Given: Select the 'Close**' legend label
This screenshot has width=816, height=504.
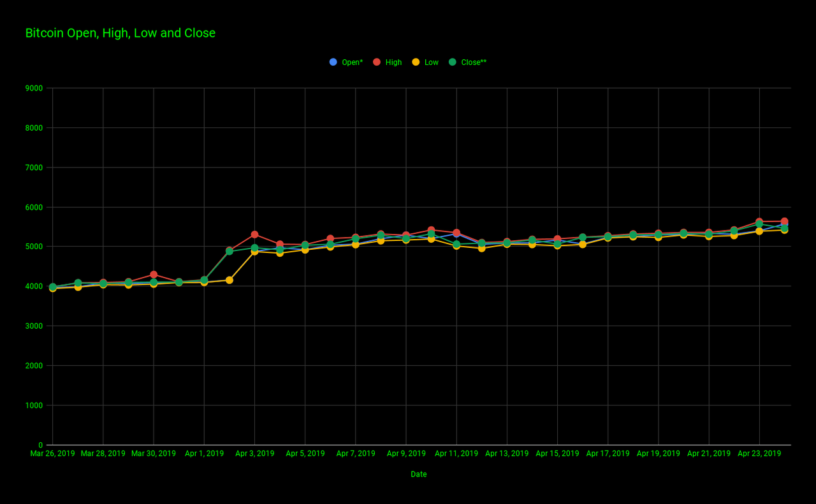Looking at the screenshot, I should tap(474, 62).
